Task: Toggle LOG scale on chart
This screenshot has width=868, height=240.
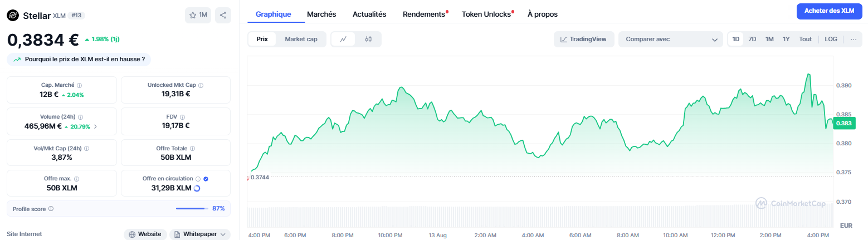Action: coord(831,39)
